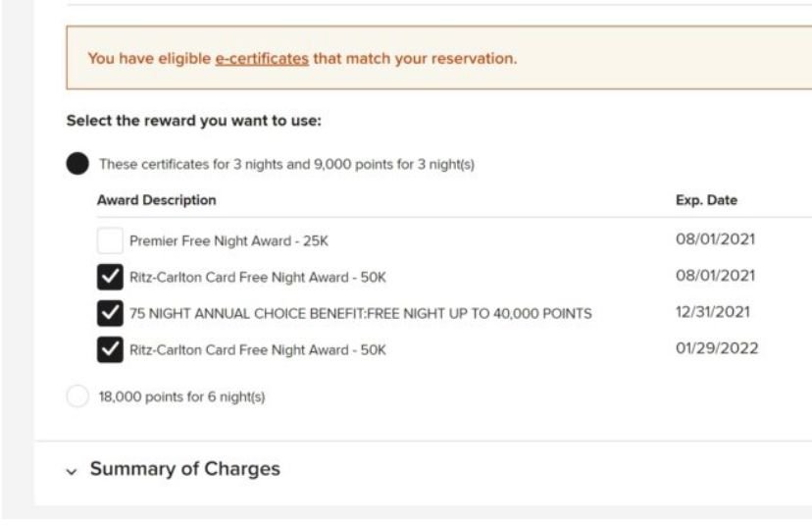Viewport: 812px width, 526px height.
Task: Uncheck Ritz-Carlton award expiring 01/29/2022
Action: point(110,348)
